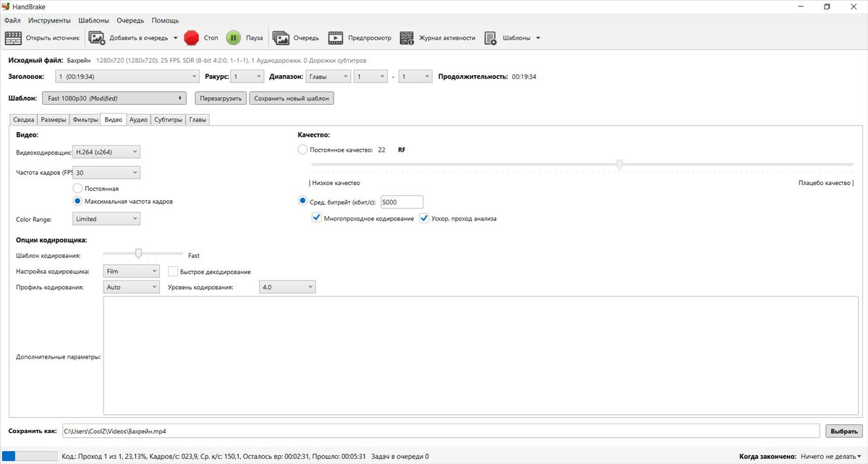This screenshot has height=464, width=868.
Task: Click the Open Source film icon
Action: pyautogui.click(x=14, y=38)
